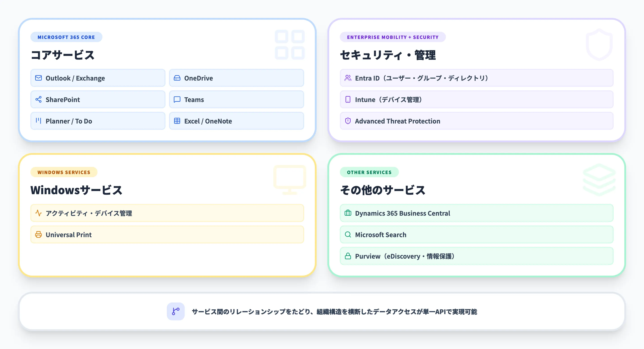
Task: Select the OneDrive icon
Action: coord(177,78)
